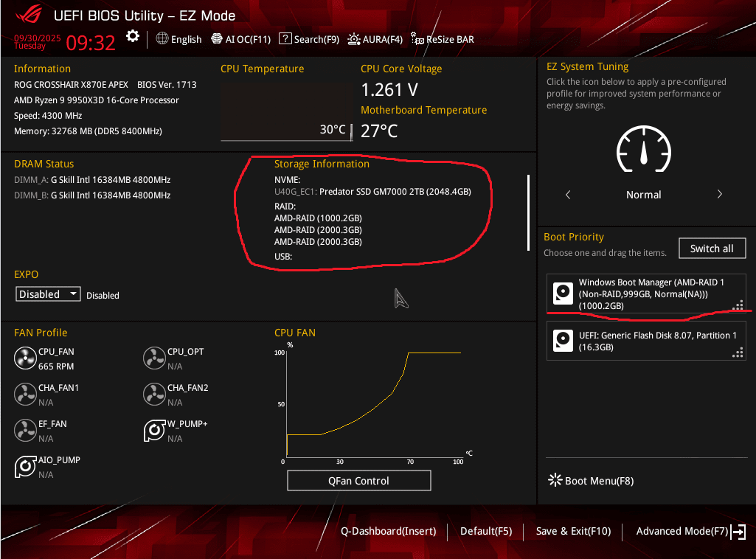Click the Advanced Mode exit arrow icon
This screenshot has height=559, width=756.
click(738, 532)
